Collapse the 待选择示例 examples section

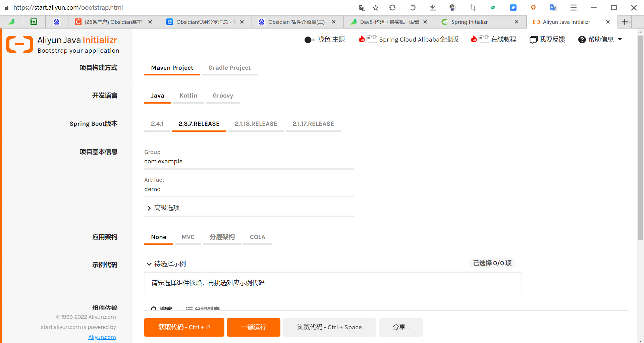click(166, 264)
